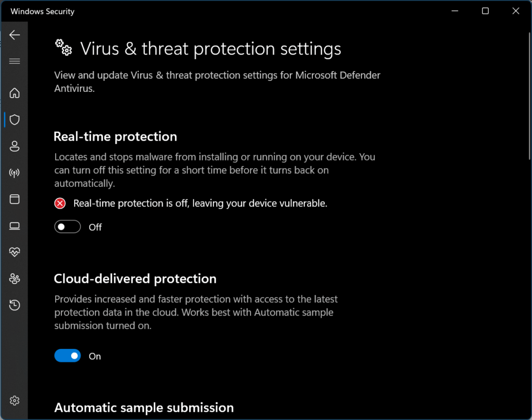532x420 pixels.
Task: Open Family options from the sidebar
Action: pyautogui.click(x=14, y=279)
